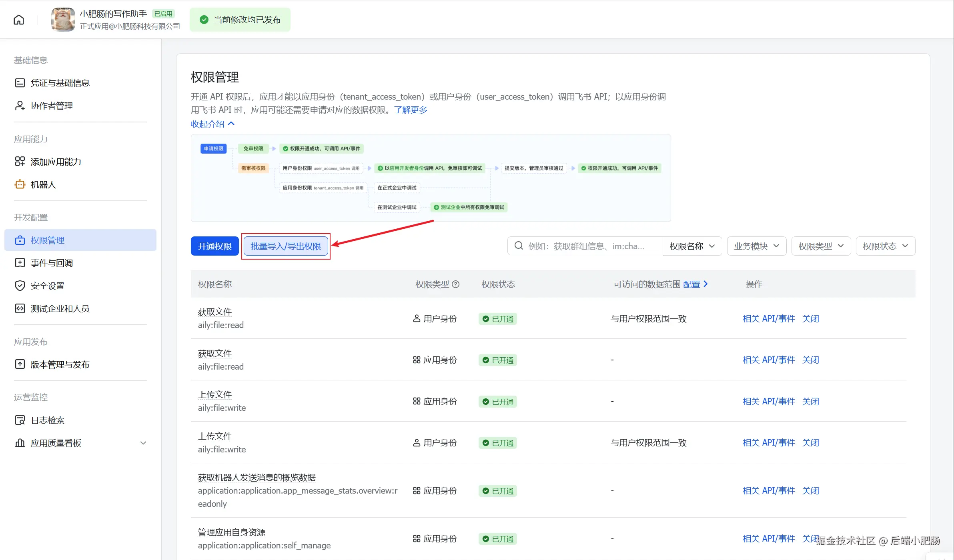This screenshot has width=954, height=560.
Task: Open the 权限状态 filter dropdown
Action: 885,246
